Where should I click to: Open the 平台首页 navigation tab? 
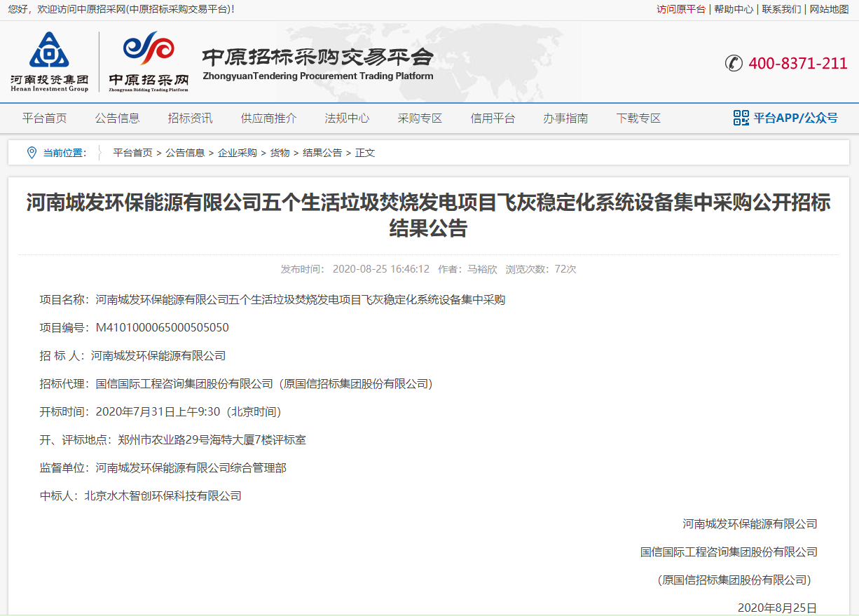click(x=44, y=118)
